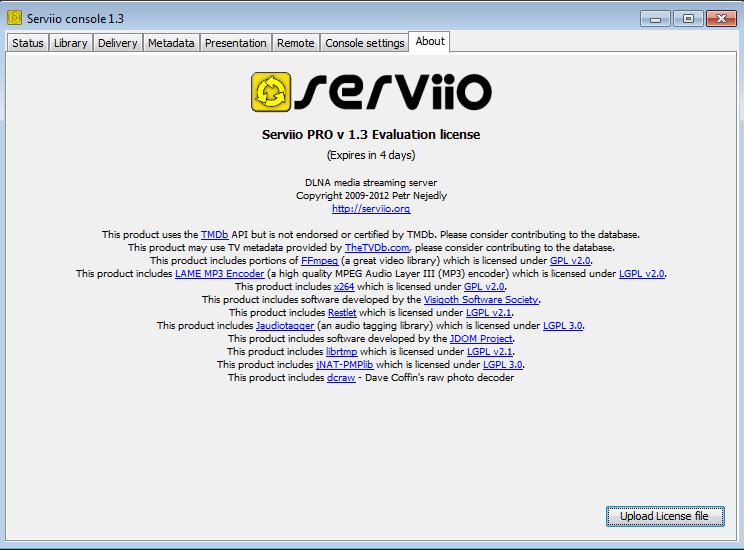
Task: Open GPL v2.0 link on FFmpeg line
Action: [x=570, y=261]
